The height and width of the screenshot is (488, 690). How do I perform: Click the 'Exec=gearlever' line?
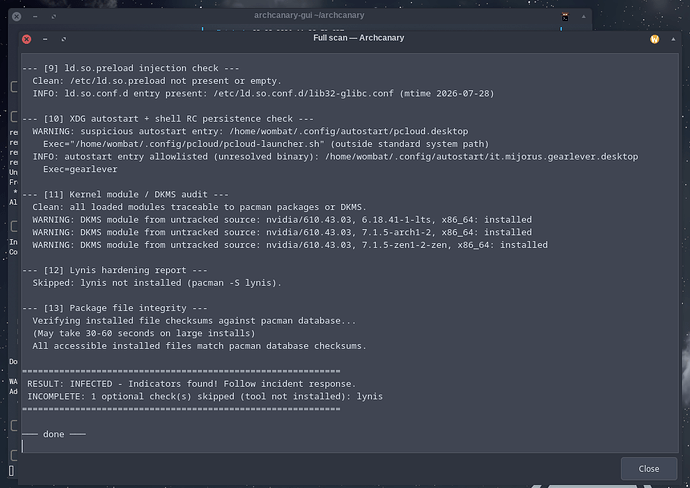click(80, 169)
